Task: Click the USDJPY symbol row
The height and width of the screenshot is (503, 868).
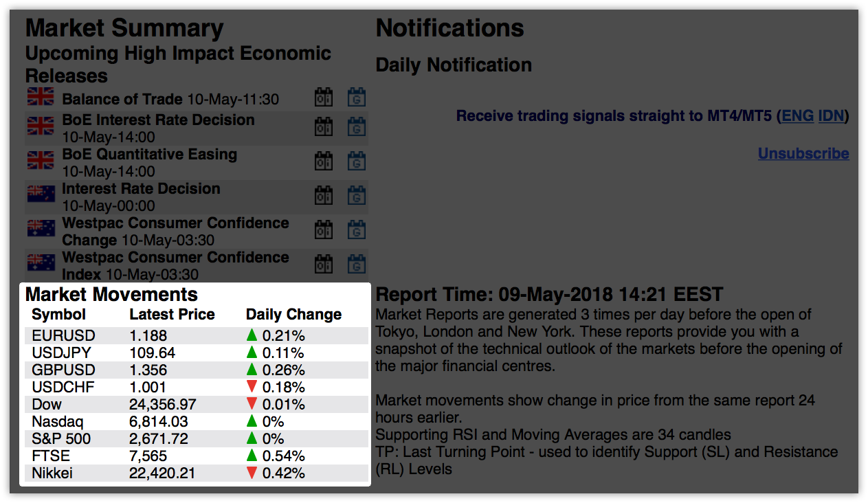Action: click(197, 353)
